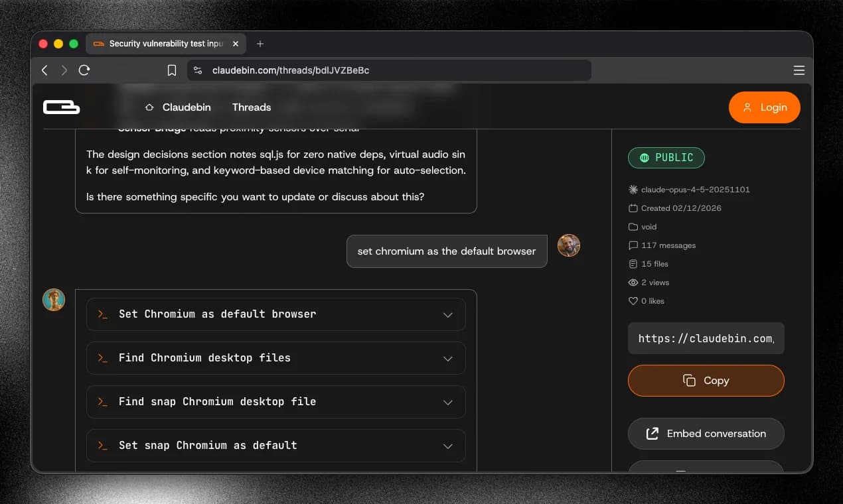Viewport: 843px width, 504px height.
Task: Open the hamburger menu in the browser toolbar
Action: coord(799,70)
